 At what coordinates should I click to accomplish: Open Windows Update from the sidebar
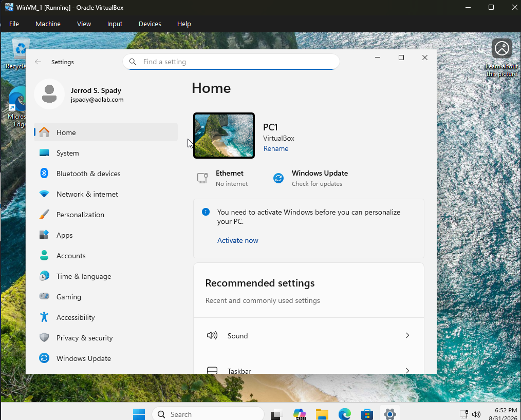[106, 358]
